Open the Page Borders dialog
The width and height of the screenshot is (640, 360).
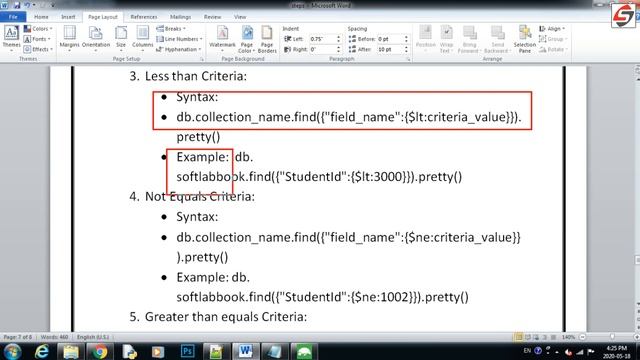pyautogui.click(x=267, y=40)
